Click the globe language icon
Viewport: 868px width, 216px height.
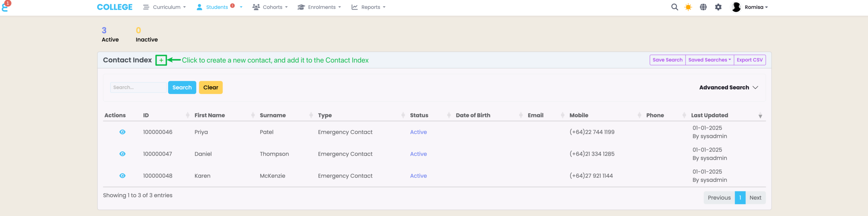point(703,7)
